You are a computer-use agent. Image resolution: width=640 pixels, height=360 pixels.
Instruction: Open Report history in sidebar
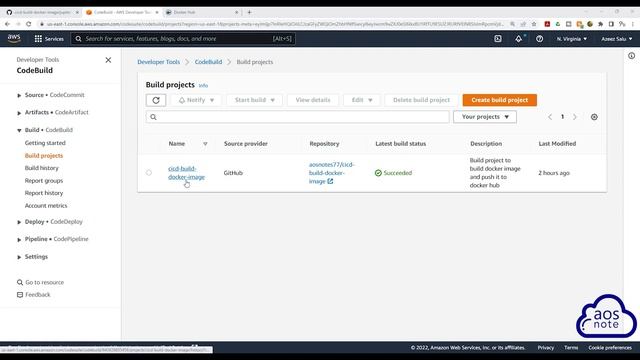click(44, 193)
